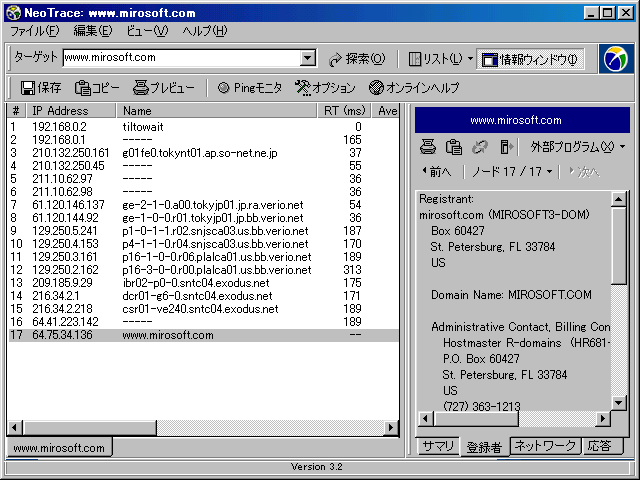Image resolution: width=640 pixels, height=480 pixels.
Task: Click clipboard copy icon in info pane
Action: [x=453, y=147]
